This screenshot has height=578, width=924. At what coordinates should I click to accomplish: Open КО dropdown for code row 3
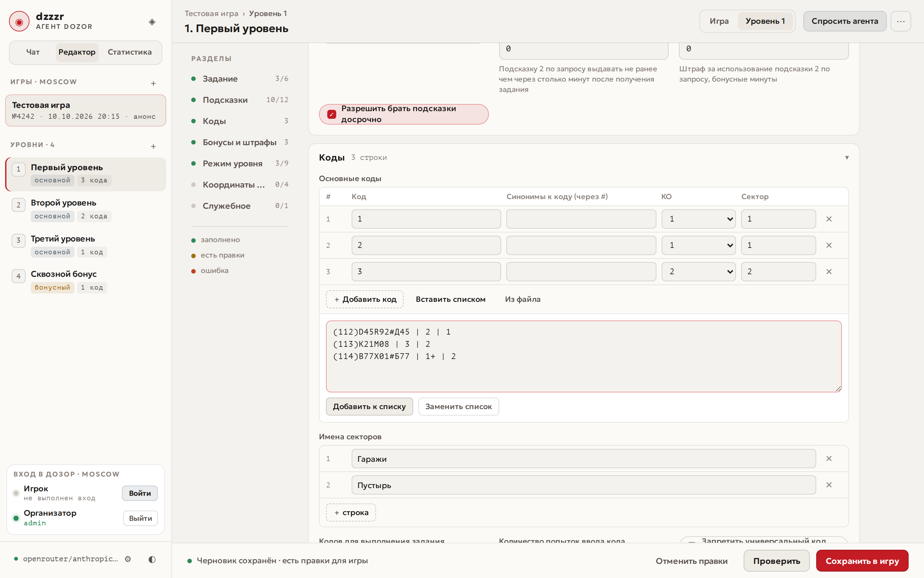[x=698, y=272]
